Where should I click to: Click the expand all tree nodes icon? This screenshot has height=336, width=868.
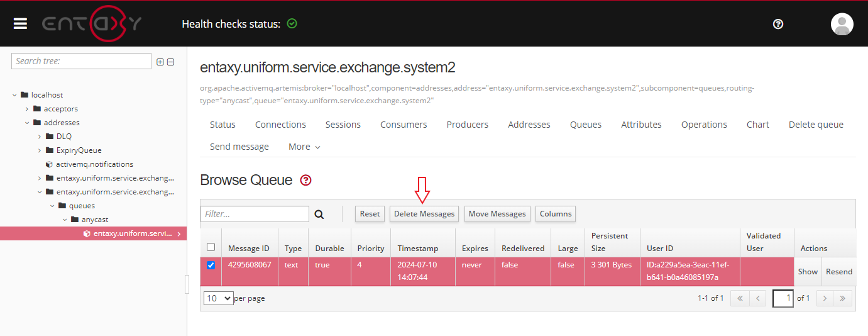click(160, 62)
